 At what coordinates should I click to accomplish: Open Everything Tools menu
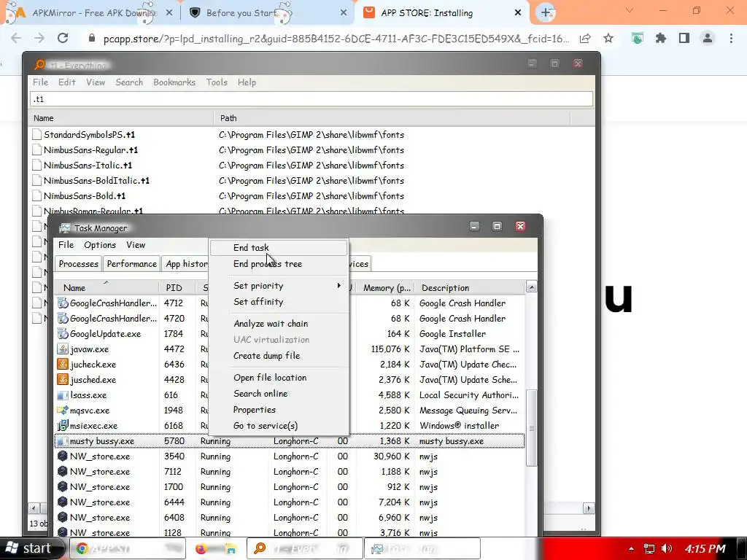(217, 82)
